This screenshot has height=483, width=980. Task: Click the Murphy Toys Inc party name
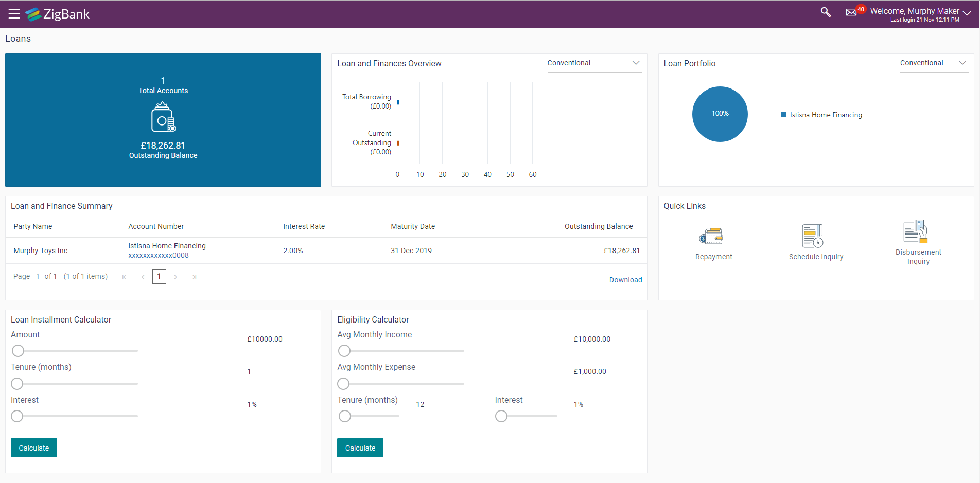pyautogui.click(x=41, y=251)
